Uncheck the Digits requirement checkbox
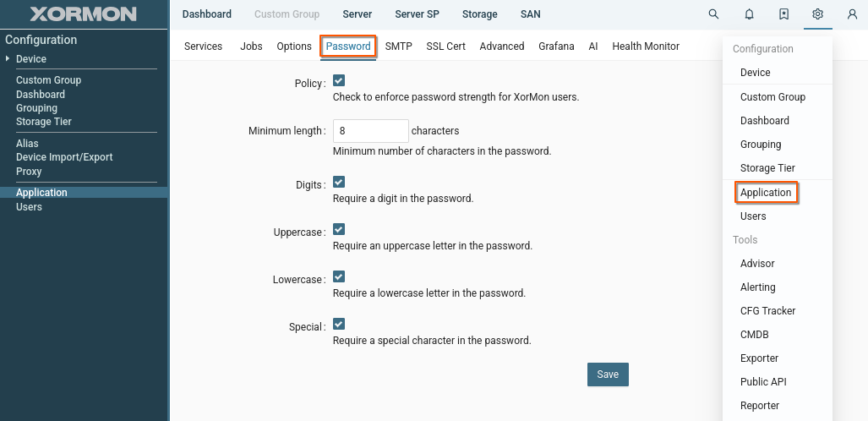868x421 pixels. coord(339,182)
